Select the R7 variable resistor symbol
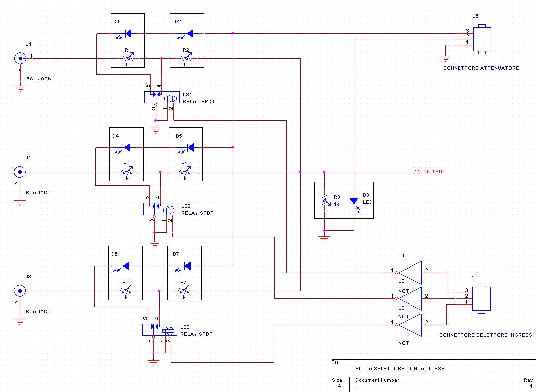Screen dimensions: 536x392 coord(184,291)
